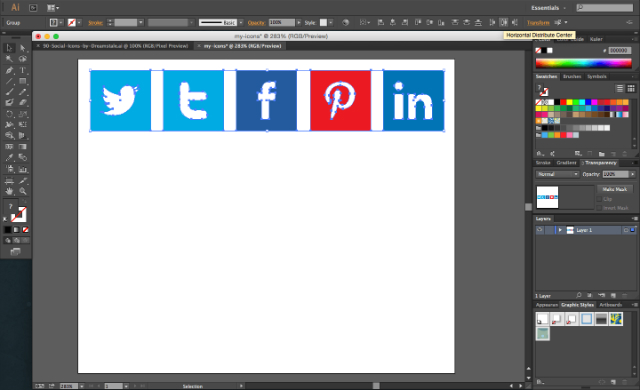
Task: Click the orange Stroke link
Action: coord(95,22)
